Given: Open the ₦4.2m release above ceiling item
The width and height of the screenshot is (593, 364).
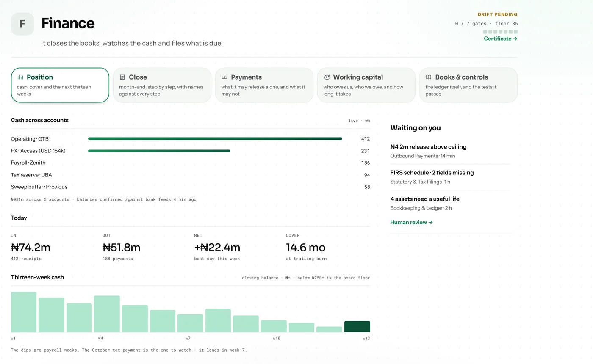Looking at the screenshot, I should coord(450,151).
